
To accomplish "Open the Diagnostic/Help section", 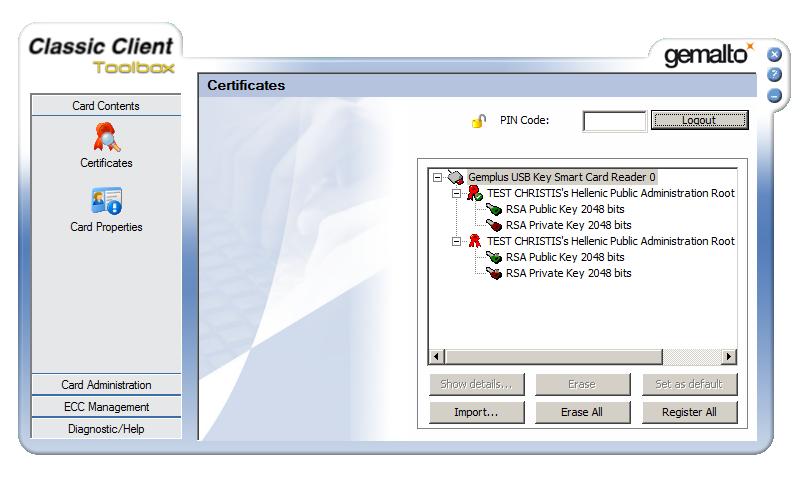I will [106, 429].
